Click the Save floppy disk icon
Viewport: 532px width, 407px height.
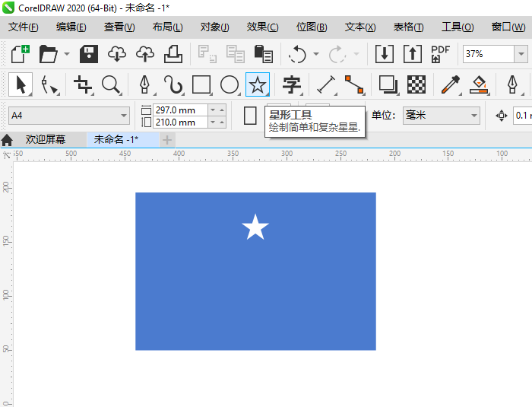tap(89, 54)
